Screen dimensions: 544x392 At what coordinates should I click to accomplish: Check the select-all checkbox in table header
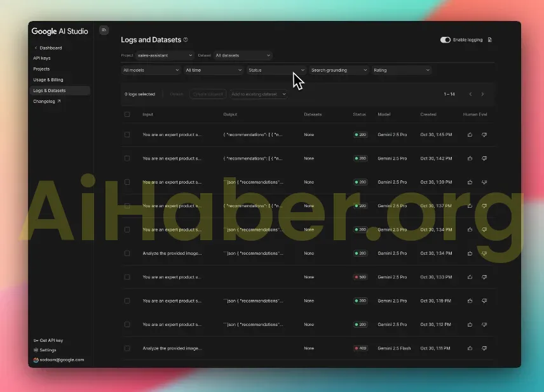[x=127, y=114]
